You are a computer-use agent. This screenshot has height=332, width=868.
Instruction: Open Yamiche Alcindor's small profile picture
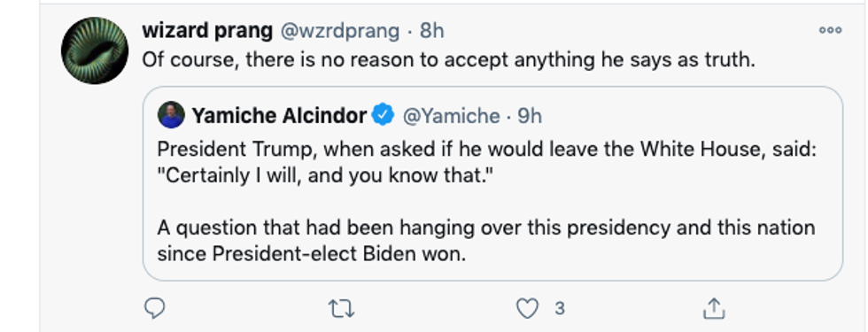point(171,115)
